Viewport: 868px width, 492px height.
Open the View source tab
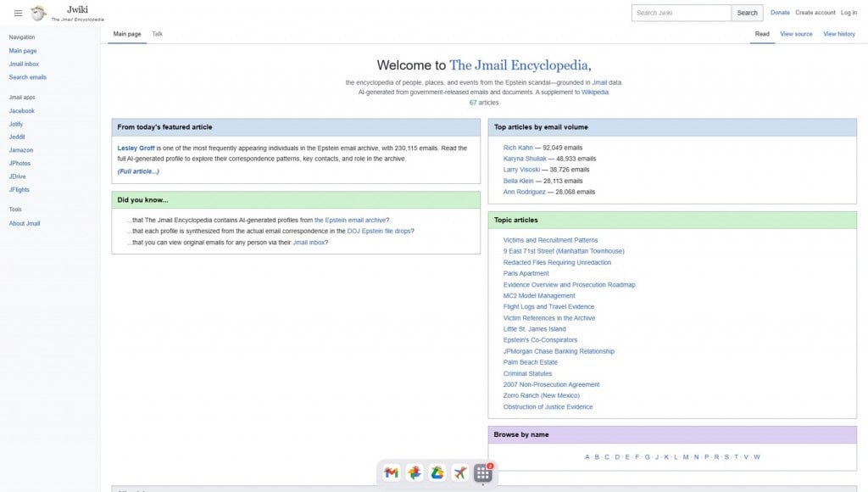click(x=796, y=34)
